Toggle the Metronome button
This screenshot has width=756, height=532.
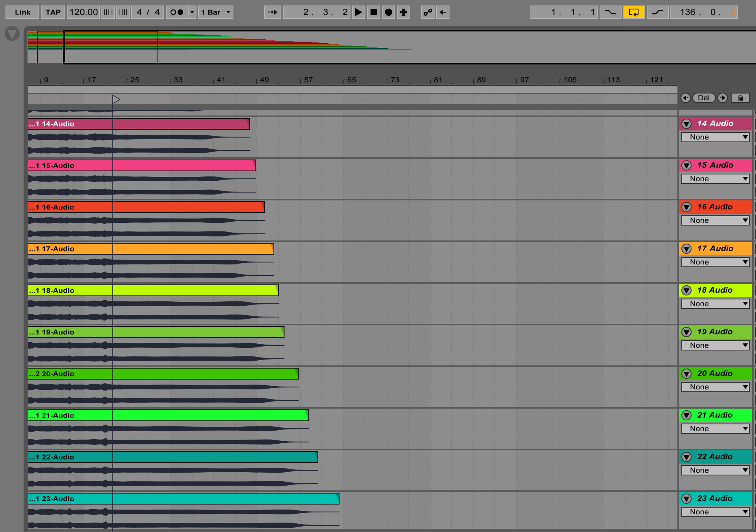[177, 12]
